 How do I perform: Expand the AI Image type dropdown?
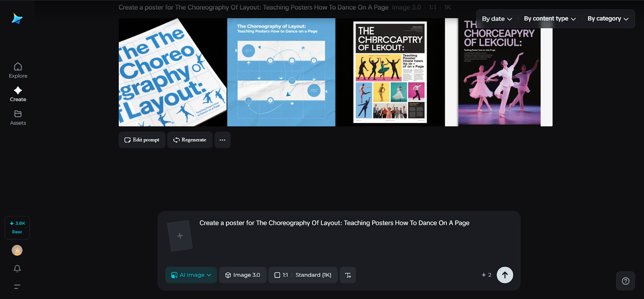(x=191, y=275)
